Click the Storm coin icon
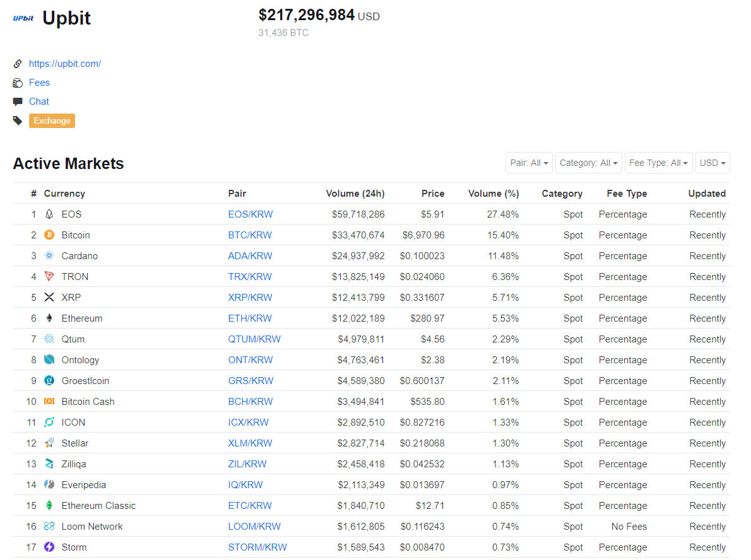 click(49, 547)
